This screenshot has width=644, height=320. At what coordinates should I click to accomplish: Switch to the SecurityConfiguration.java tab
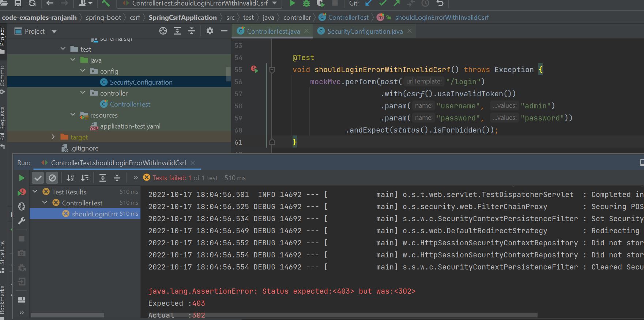pos(365,31)
